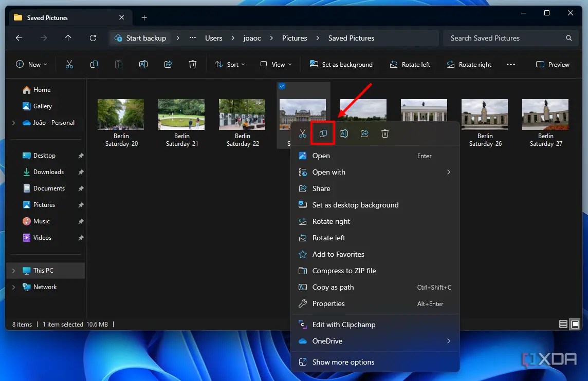Toggle the Preview pane
Image resolution: width=588 pixels, height=381 pixels.
pos(553,64)
